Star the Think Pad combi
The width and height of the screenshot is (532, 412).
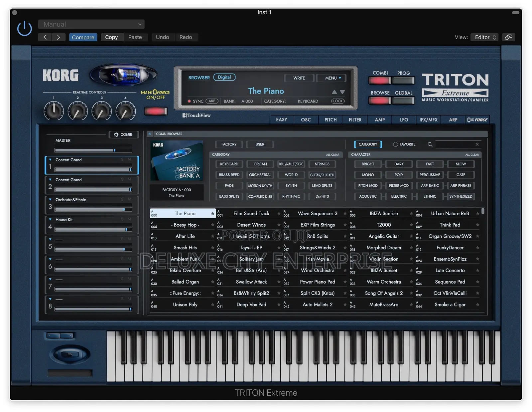[x=477, y=225]
